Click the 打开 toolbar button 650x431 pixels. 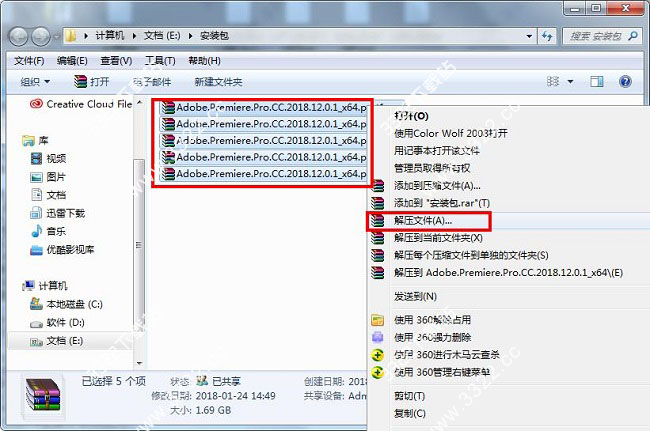pyautogui.click(x=91, y=82)
